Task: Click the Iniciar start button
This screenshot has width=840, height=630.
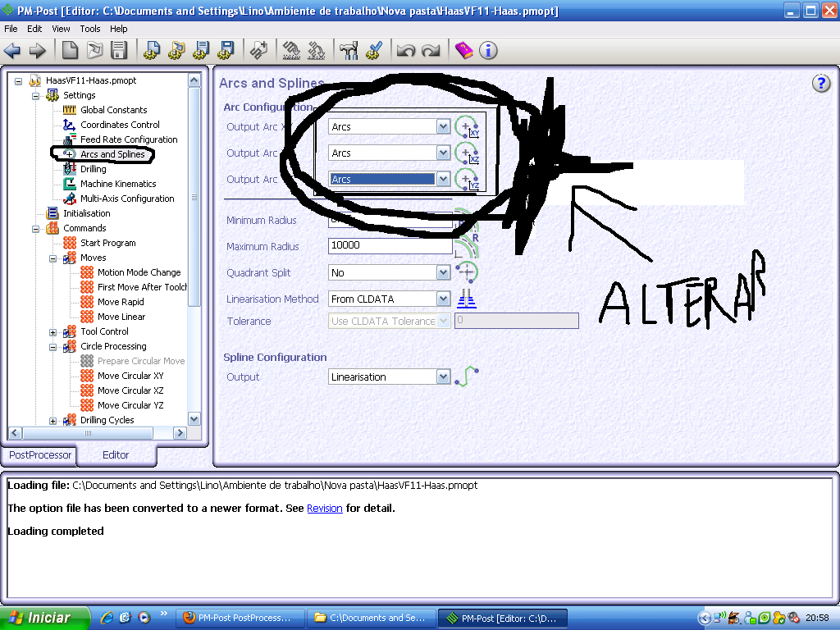Action: pyautogui.click(x=44, y=618)
